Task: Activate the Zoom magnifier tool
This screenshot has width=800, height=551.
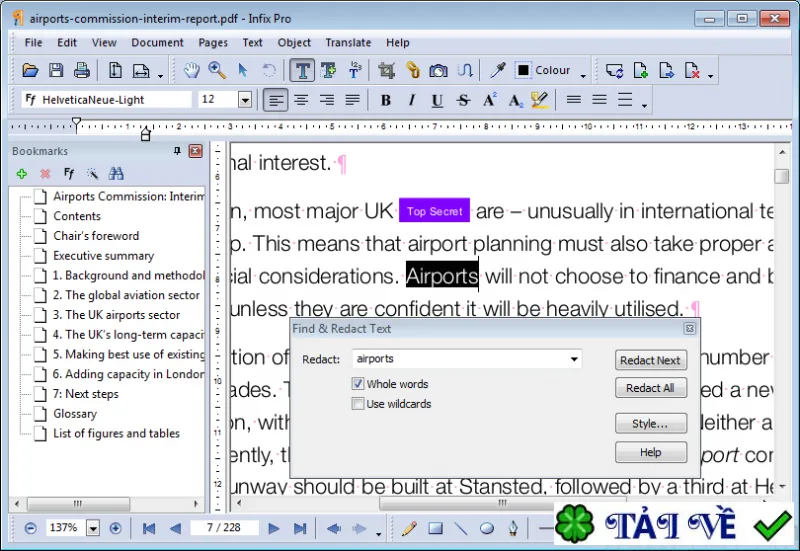Action: point(217,70)
